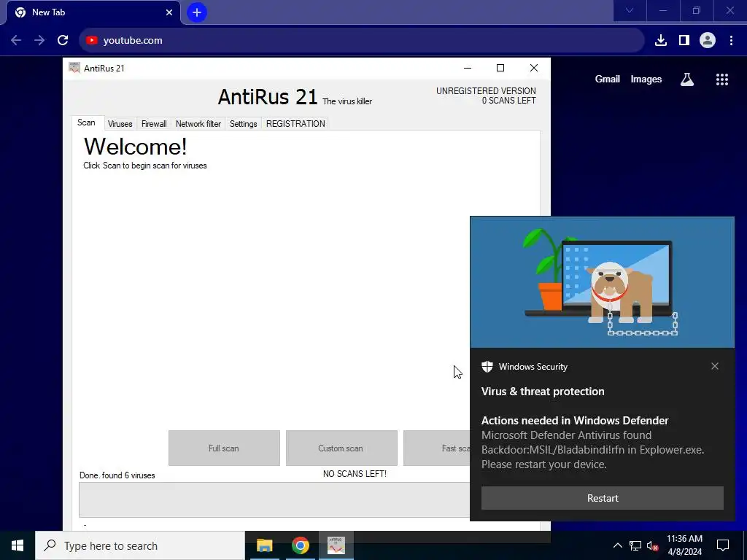The height and width of the screenshot is (560, 747).
Task: Click the taskbar search box
Action: pyautogui.click(x=140, y=545)
